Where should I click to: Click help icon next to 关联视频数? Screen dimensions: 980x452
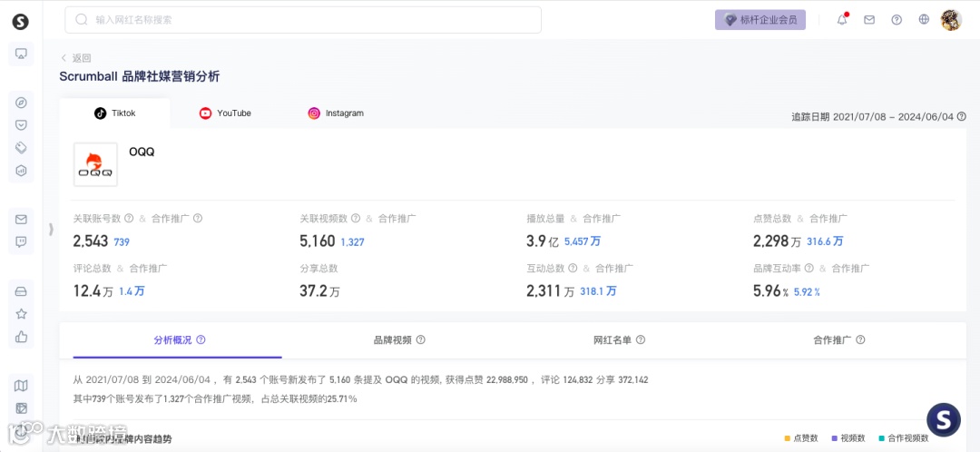tap(356, 218)
